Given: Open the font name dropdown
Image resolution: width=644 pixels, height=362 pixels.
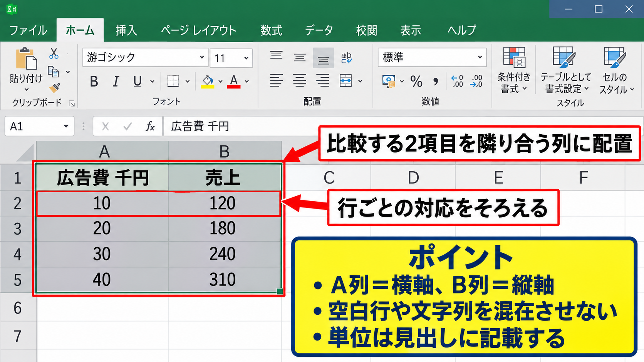Looking at the screenshot, I should point(201,58).
